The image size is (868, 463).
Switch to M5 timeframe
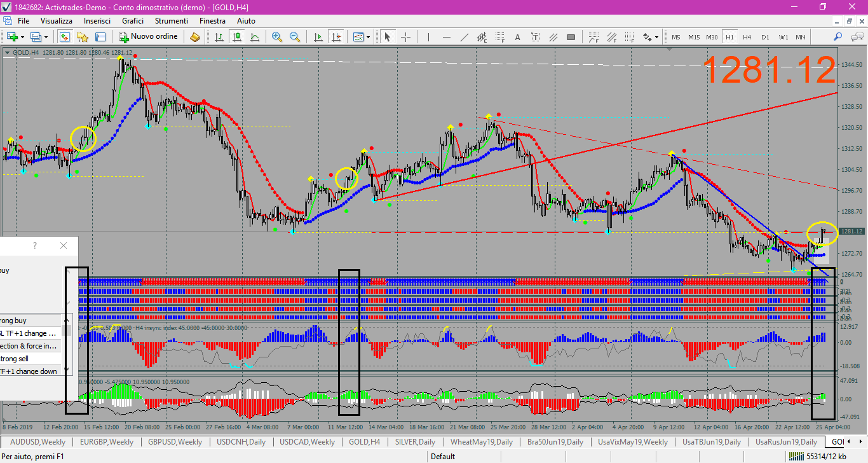point(675,37)
